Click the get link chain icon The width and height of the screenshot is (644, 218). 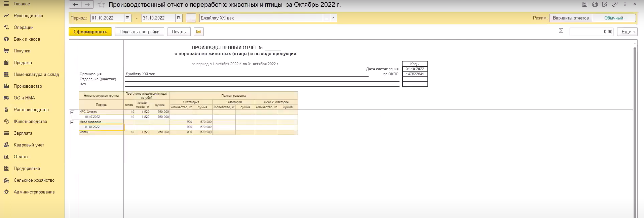(x=615, y=4)
